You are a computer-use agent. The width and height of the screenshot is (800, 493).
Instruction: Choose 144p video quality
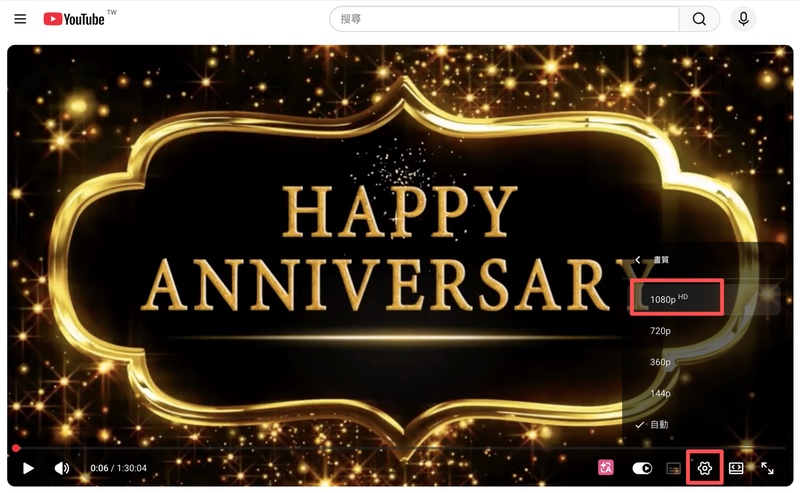(x=660, y=394)
